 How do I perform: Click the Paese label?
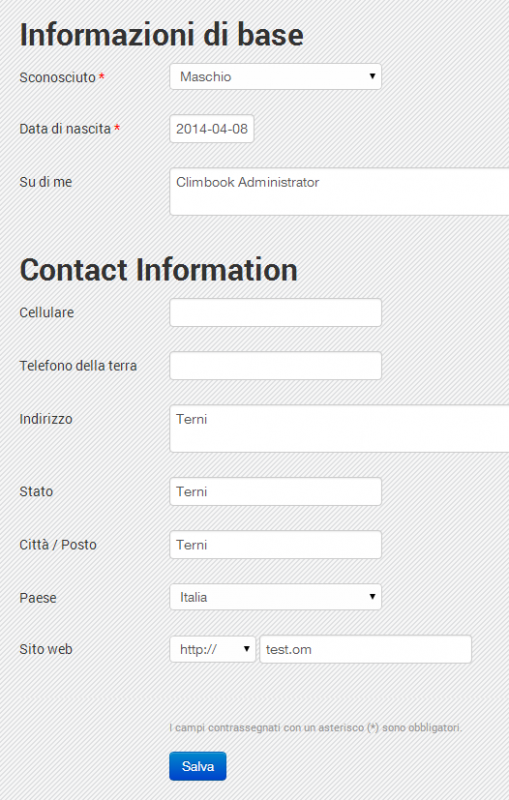(38, 597)
